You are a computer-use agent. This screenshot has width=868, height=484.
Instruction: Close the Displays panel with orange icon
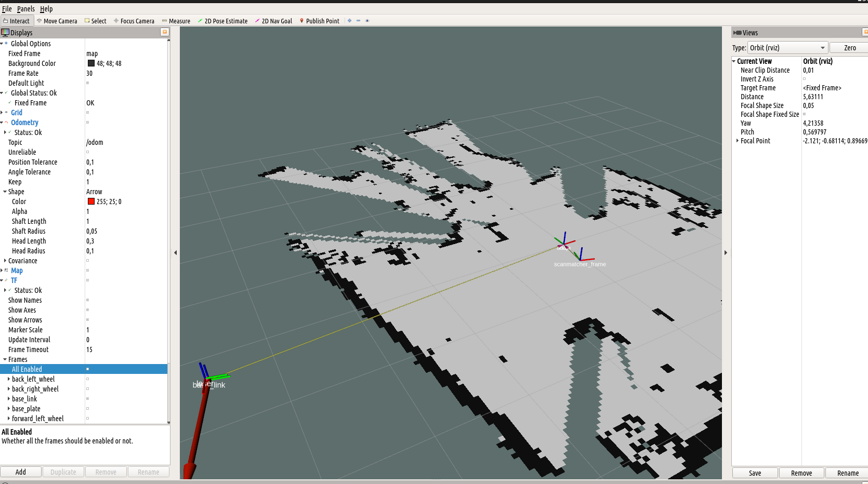(165, 32)
